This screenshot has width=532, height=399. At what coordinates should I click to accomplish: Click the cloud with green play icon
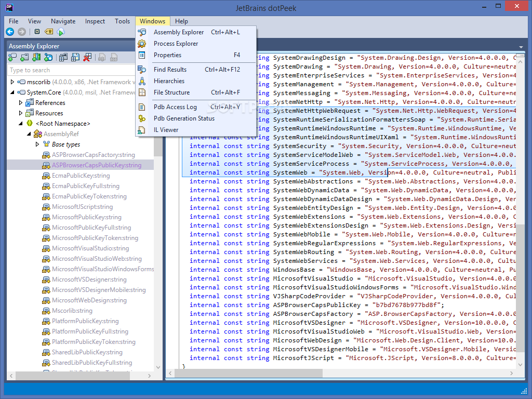(61, 32)
